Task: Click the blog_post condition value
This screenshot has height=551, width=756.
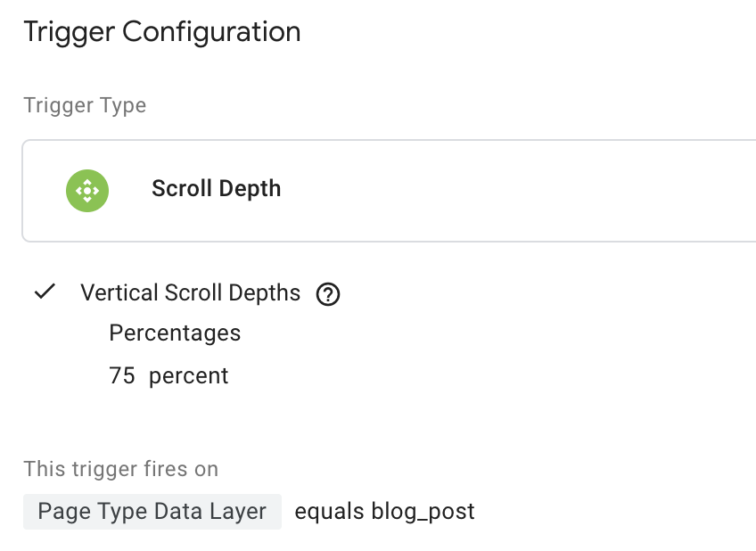Action: coord(423,512)
